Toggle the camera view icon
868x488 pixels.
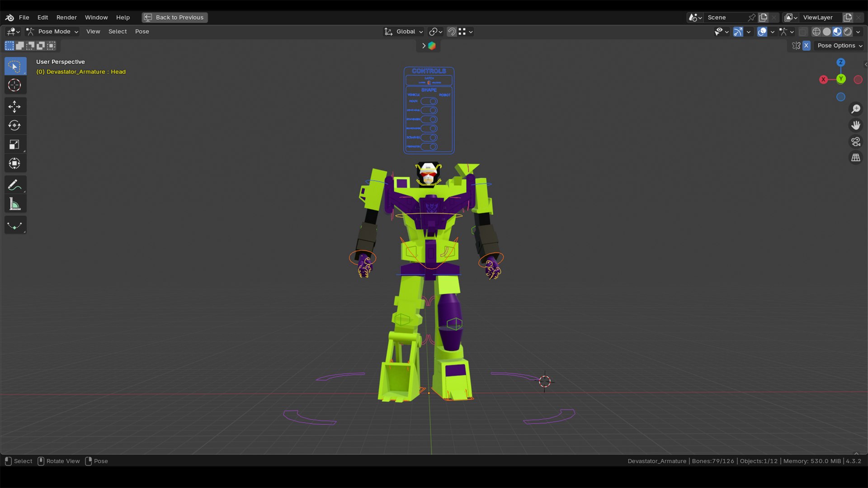(856, 142)
